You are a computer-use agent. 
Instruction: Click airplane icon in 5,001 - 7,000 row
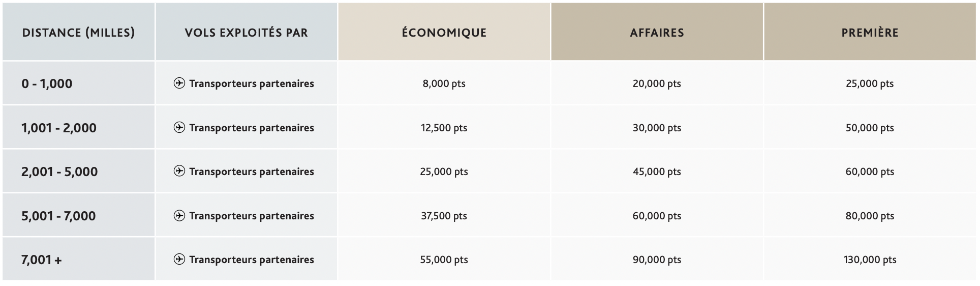pos(179,215)
